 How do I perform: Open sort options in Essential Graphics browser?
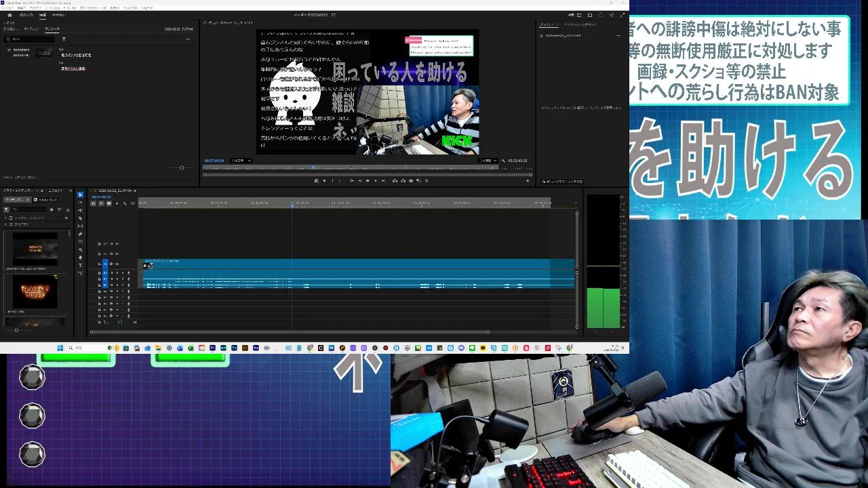coord(59,209)
